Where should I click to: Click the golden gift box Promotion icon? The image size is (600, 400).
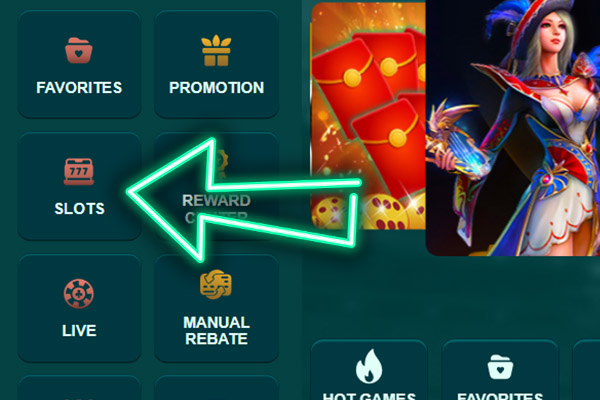pos(216,51)
